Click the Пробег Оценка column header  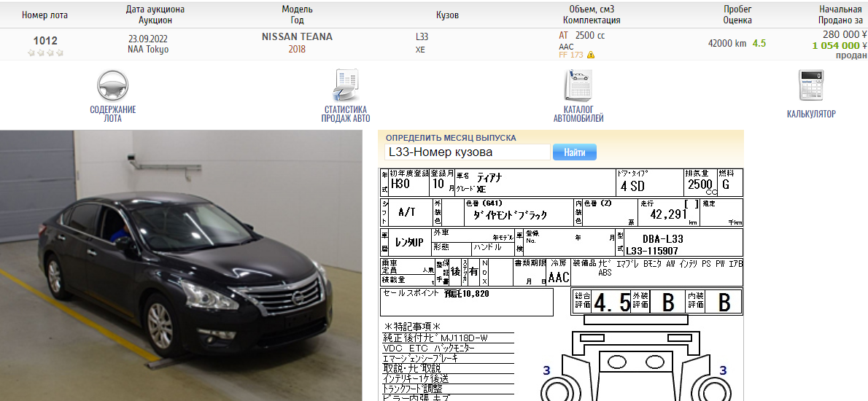click(737, 15)
